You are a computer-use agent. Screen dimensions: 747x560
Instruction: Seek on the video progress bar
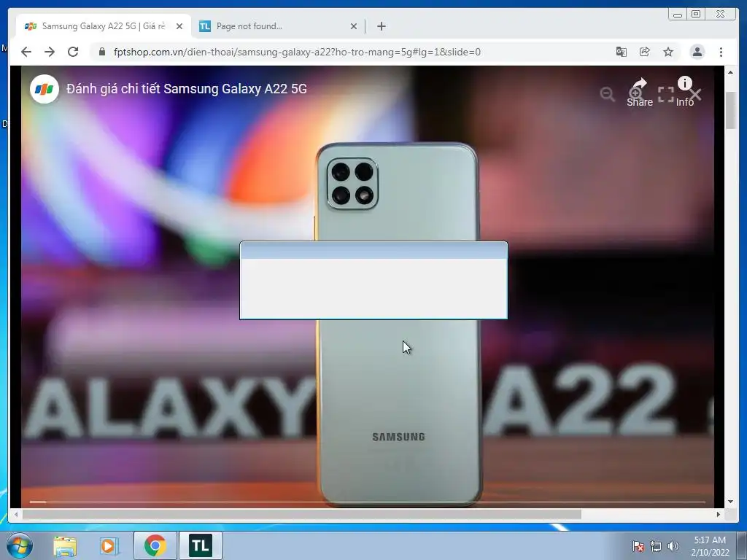(x=368, y=502)
